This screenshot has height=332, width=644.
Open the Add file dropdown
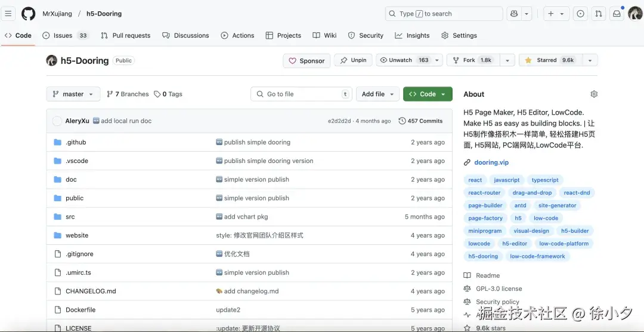377,94
